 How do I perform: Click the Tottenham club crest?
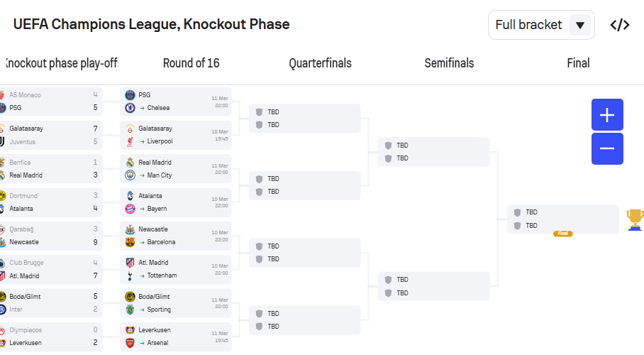130,275
